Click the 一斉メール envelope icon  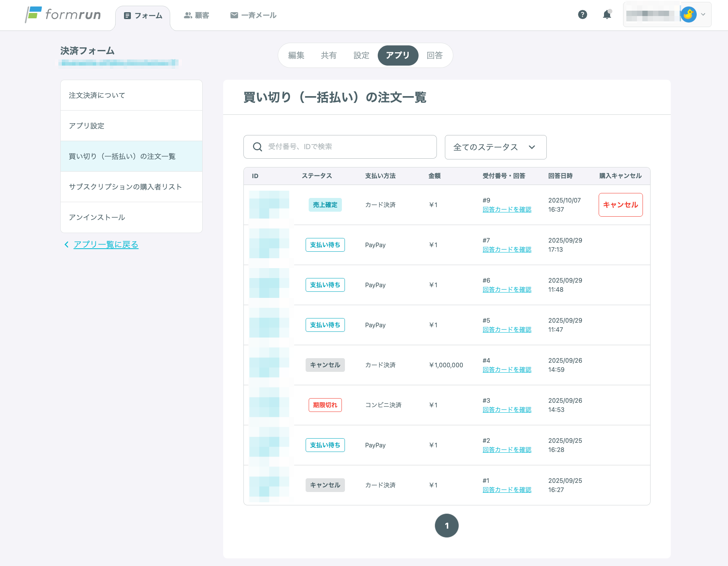[x=234, y=15]
